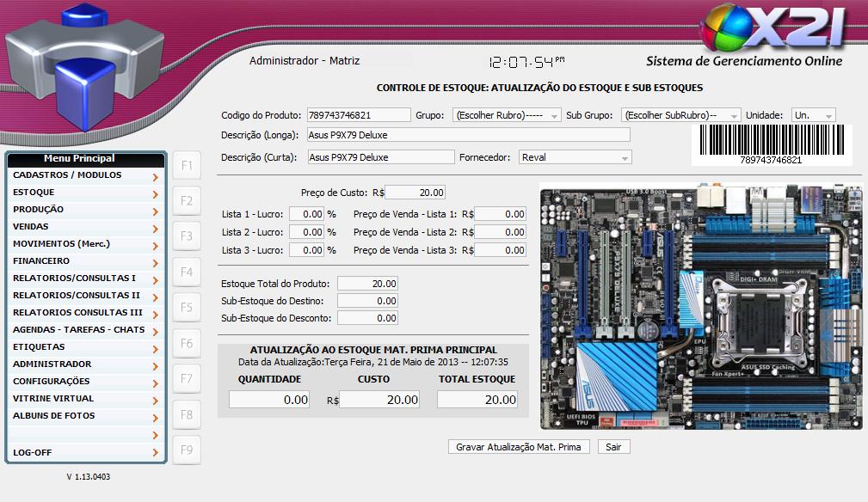The width and height of the screenshot is (868, 502).
Task: Expand the Sub Grupo dropdown
Action: (680, 115)
